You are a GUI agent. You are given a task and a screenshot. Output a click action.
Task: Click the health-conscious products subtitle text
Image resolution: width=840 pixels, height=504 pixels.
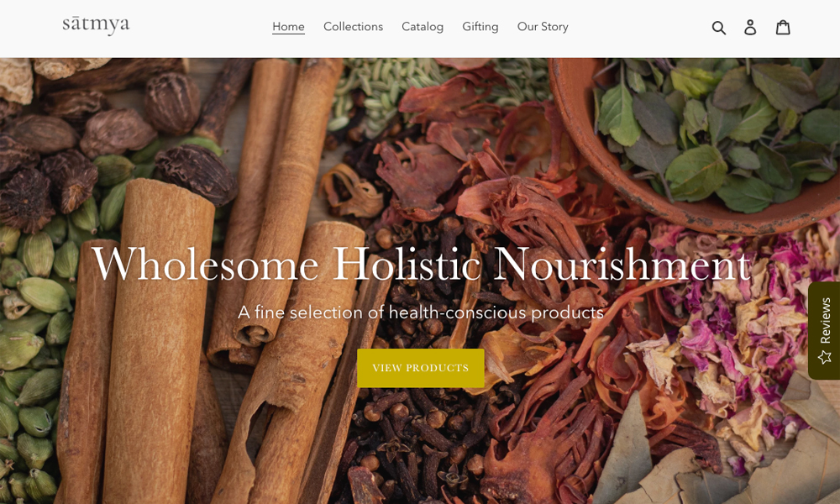421,312
